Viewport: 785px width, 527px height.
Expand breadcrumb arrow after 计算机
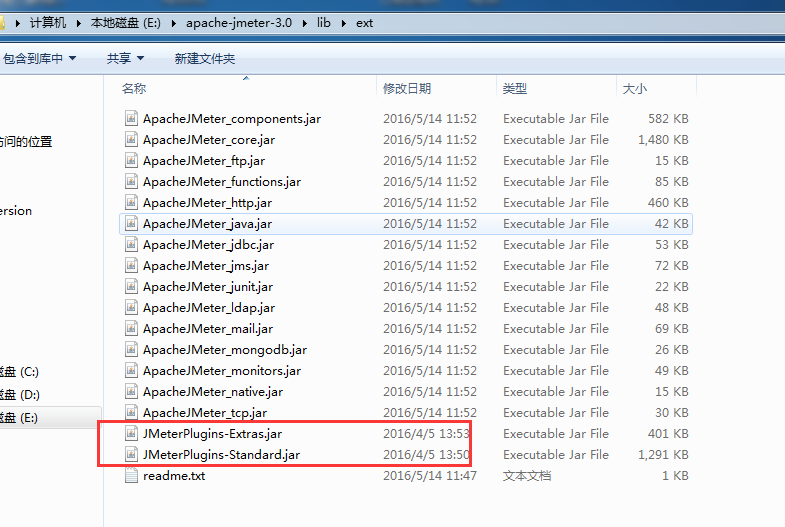click(x=79, y=23)
